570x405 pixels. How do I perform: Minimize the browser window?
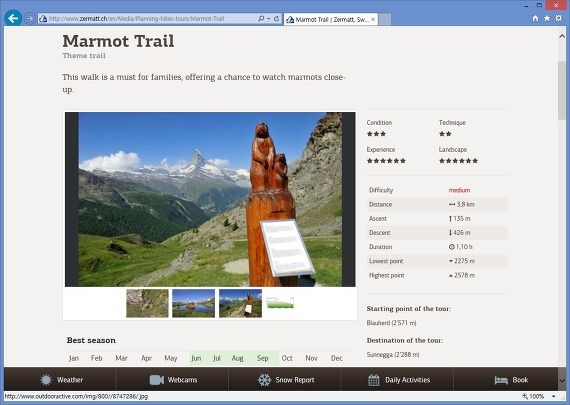527,6
